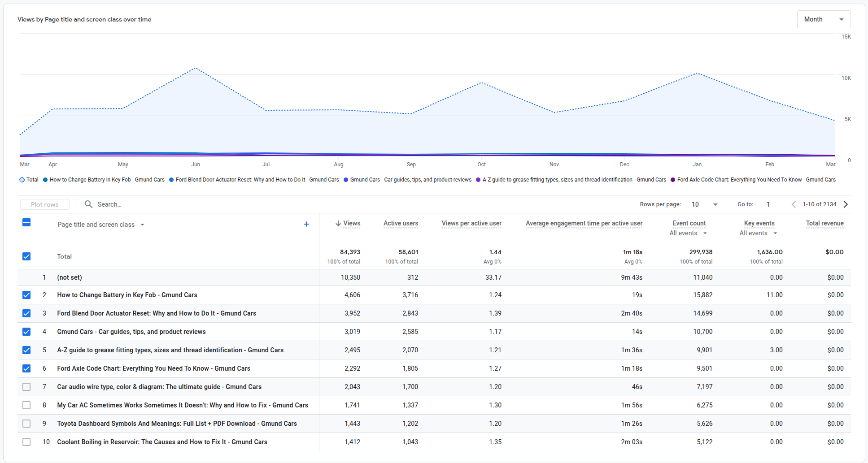868x463 pixels.
Task: Sort table by Active users column
Action: pos(401,223)
